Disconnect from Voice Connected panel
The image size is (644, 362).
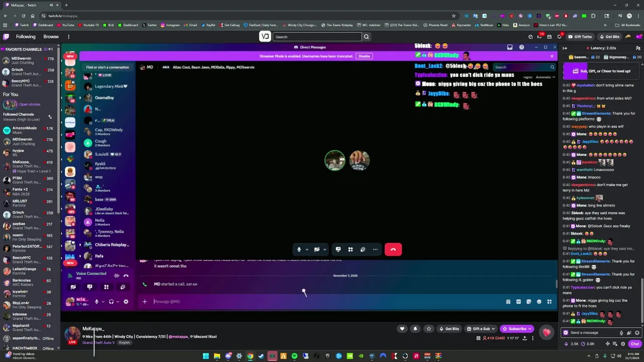(126, 276)
